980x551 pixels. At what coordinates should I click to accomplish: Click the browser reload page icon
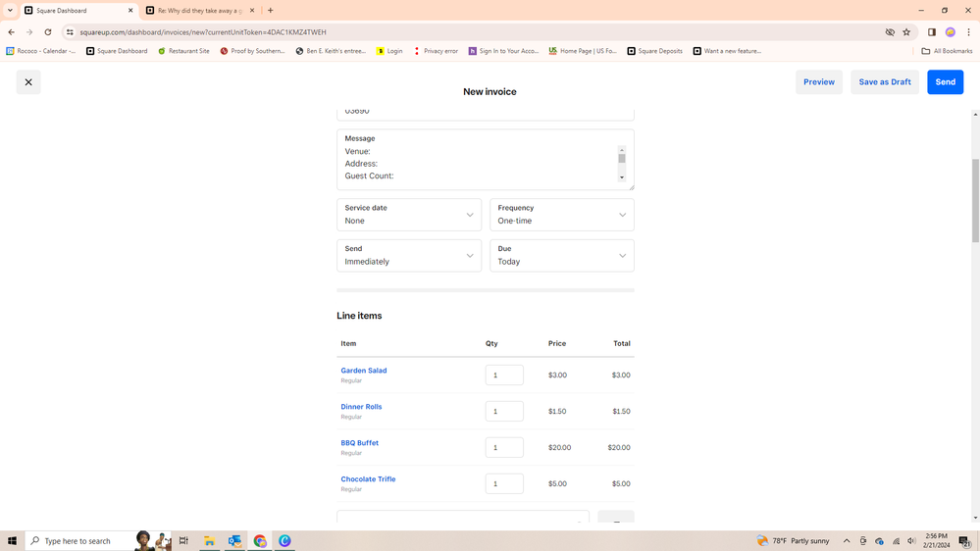47,31
